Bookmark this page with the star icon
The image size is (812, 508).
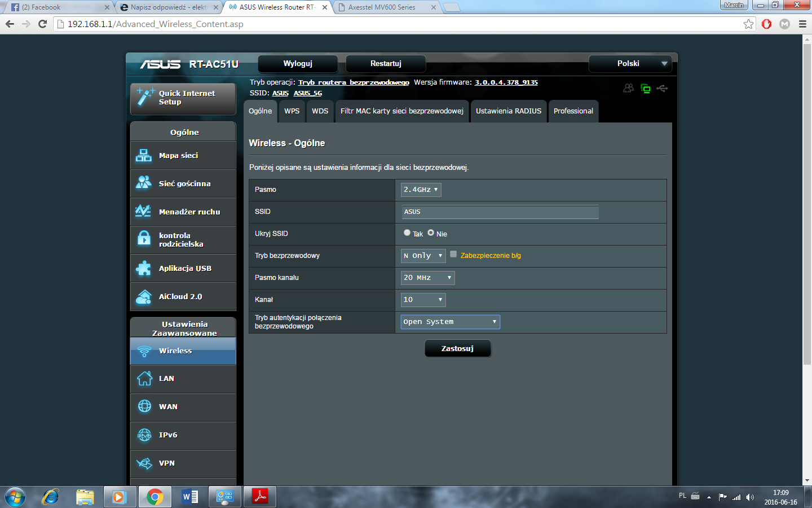[x=748, y=24]
